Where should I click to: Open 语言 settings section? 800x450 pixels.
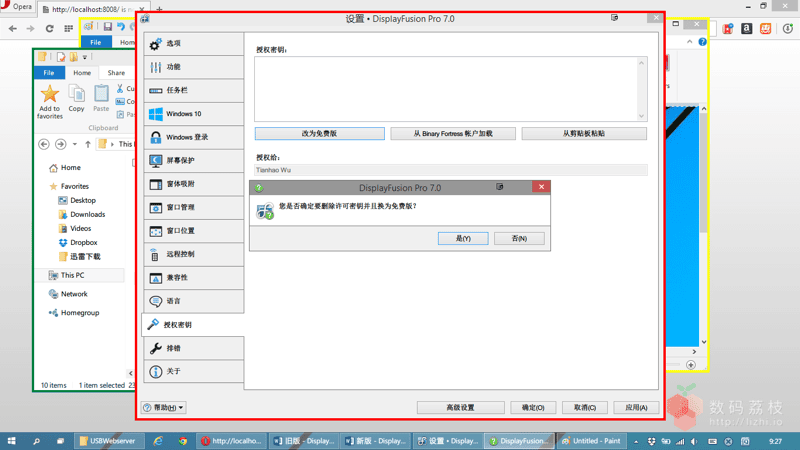(194, 301)
